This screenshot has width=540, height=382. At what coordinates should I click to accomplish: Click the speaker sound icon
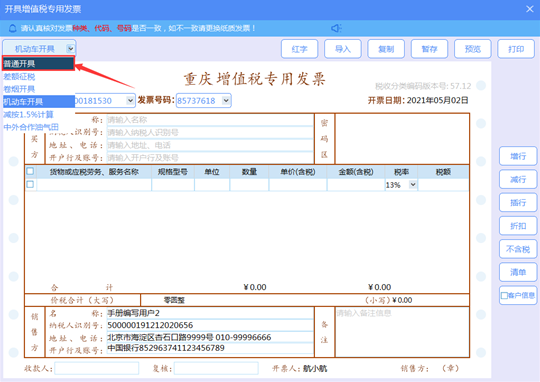click(336, 28)
